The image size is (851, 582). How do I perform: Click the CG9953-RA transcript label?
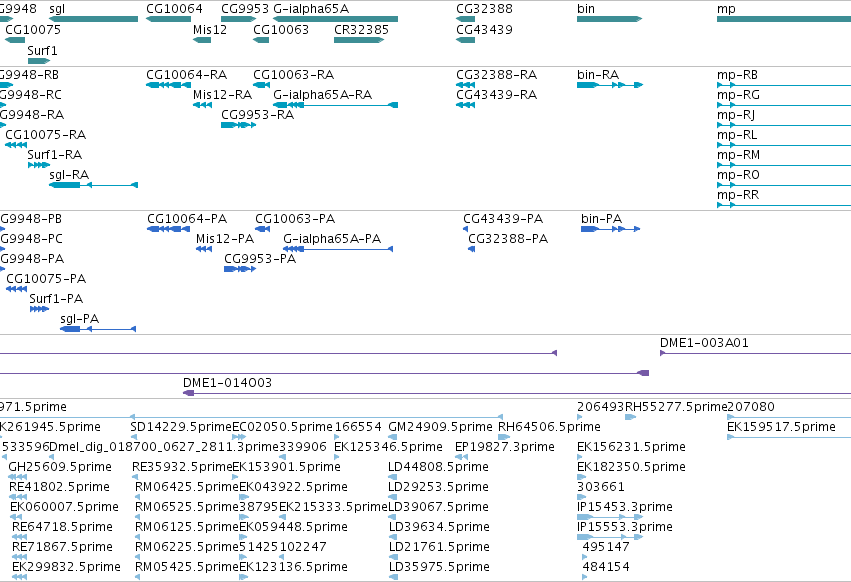257,115
